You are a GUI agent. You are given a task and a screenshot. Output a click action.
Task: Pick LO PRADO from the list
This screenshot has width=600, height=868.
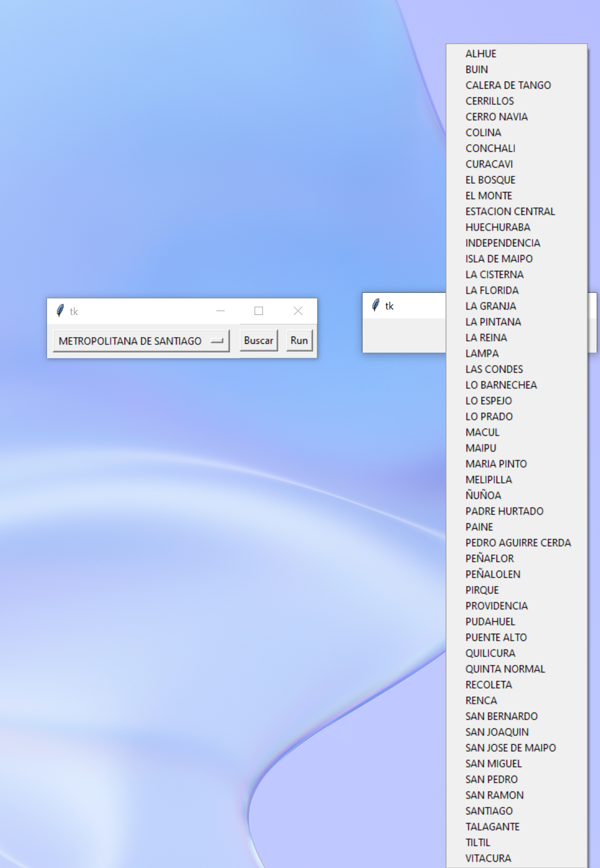point(516,416)
